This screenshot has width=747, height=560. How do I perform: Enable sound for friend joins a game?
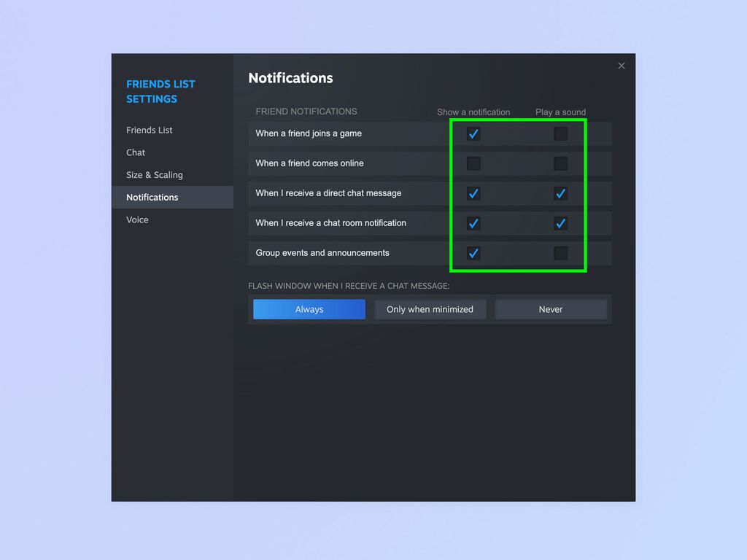[x=560, y=133]
